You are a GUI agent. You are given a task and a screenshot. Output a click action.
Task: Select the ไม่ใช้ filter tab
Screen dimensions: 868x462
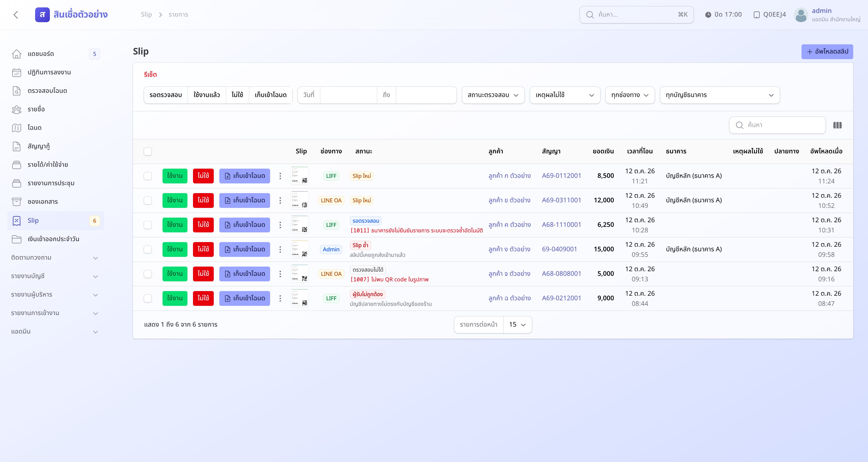[237, 95]
